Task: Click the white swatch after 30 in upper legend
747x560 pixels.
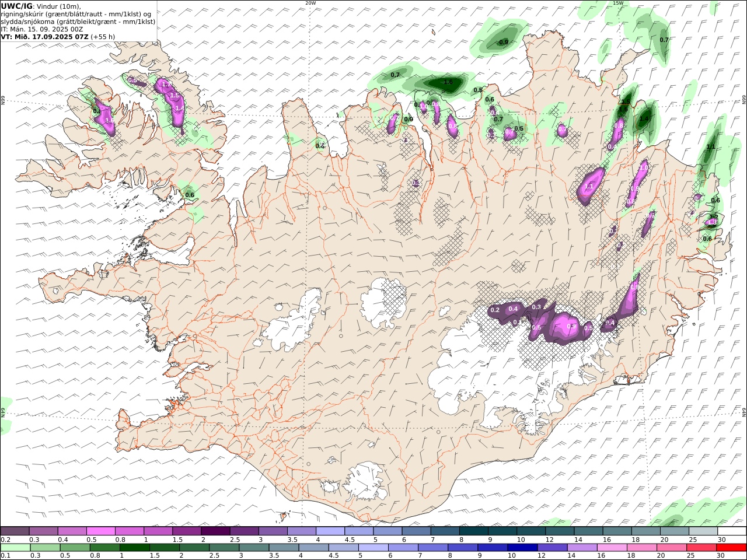Action: point(732,531)
